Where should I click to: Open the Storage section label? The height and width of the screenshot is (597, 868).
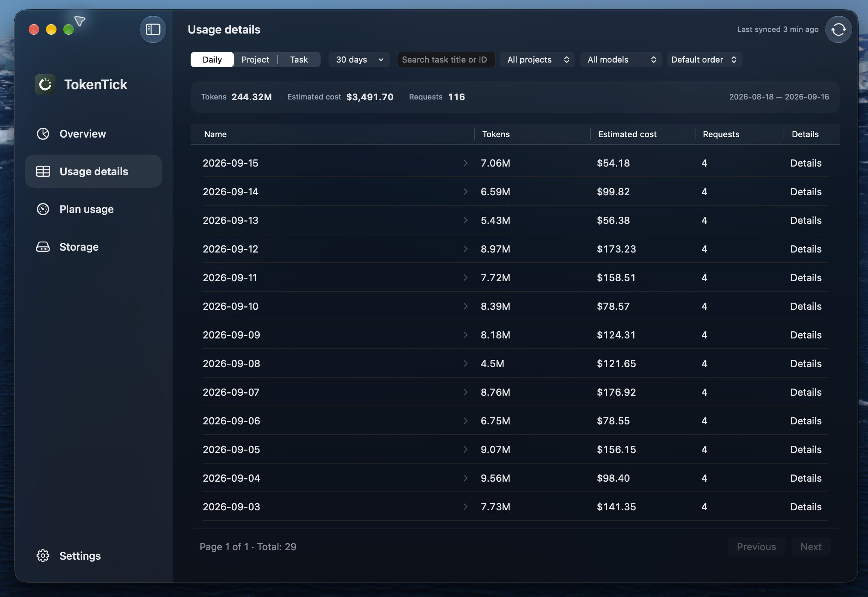(79, 247)
